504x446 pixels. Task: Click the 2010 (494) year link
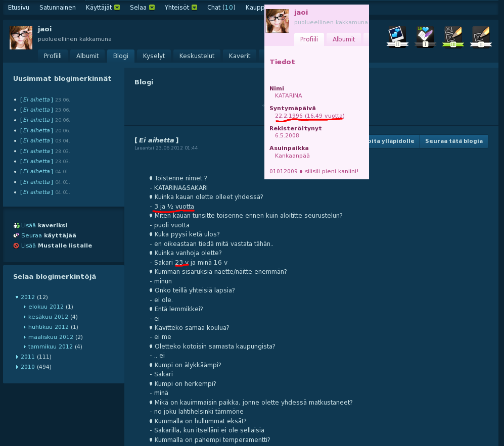click(x=36, y=367)
